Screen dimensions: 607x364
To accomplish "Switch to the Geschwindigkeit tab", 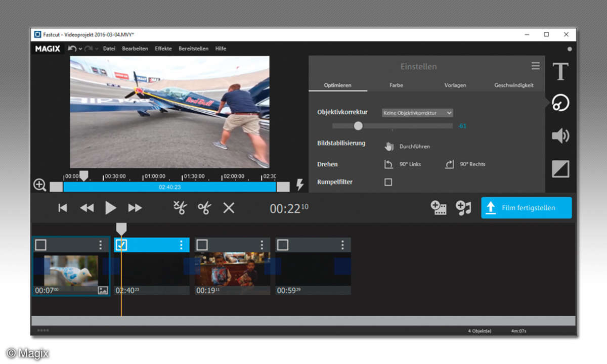I will [x=514, y=85].
